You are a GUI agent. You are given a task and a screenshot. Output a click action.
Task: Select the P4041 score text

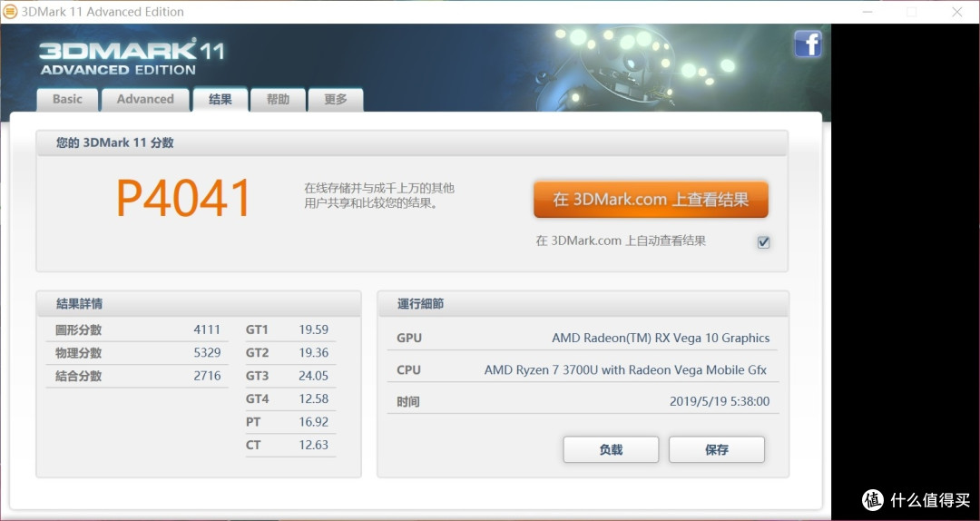click(x=183, y=198)
